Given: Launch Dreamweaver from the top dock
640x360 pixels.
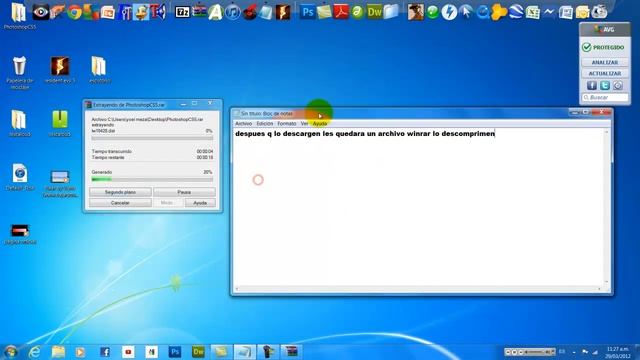Looking at the screenshot, I should pyautogui.click(x=374, y=12).
